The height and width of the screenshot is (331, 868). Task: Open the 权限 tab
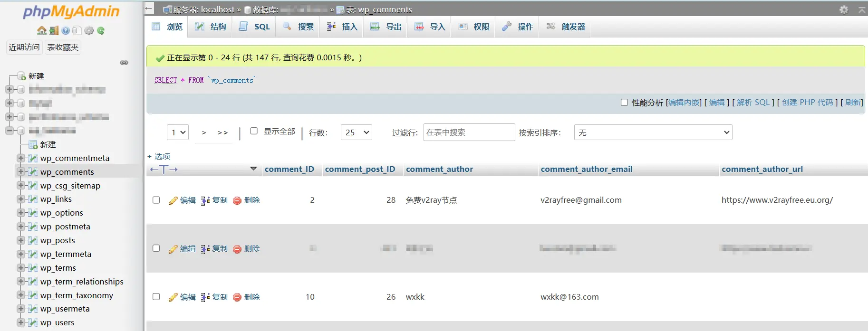473,27
